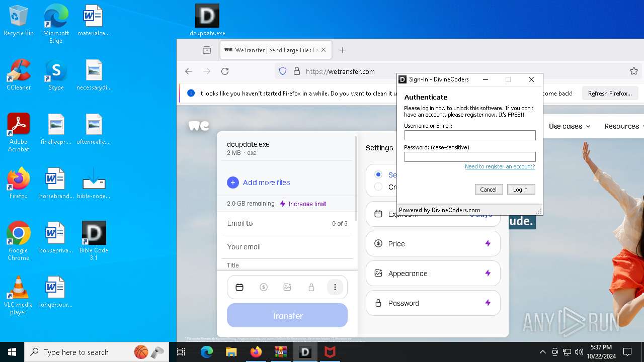Open the Password setting row

click(x=433, y=303)
